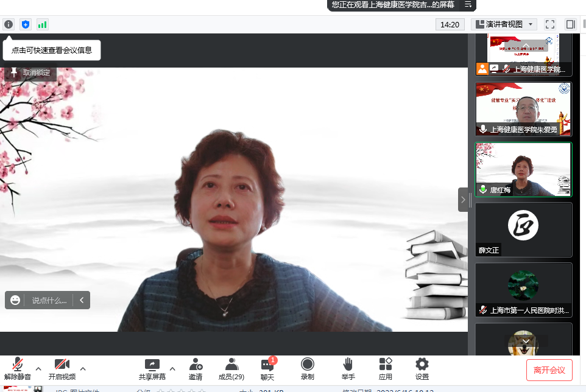Screen dimensions: 586x392
Task: Open the Invite (邀请) icon
Action: pyautogui.click(x=196, y=369)
